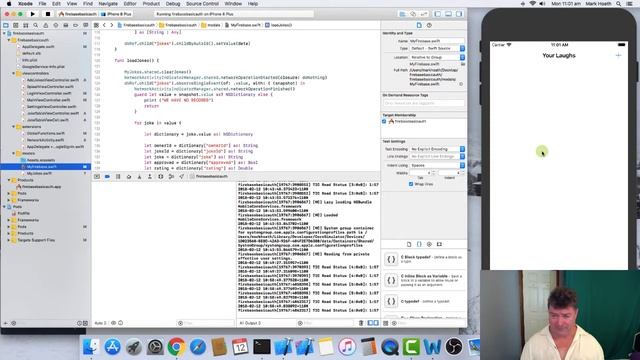Screen dimensions: 640x360
Task: Open the File Template library tab
Action: (x=409, y=244)
